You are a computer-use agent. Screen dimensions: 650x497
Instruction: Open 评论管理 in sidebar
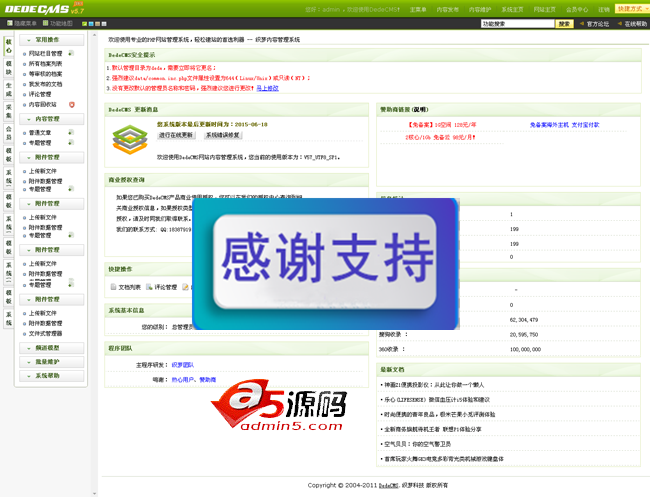click(40, 94)
